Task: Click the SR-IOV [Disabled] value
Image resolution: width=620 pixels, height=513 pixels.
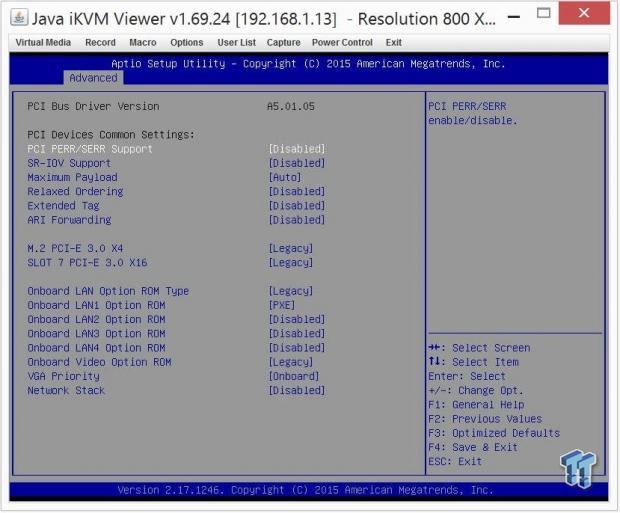Action: [297, 163]
